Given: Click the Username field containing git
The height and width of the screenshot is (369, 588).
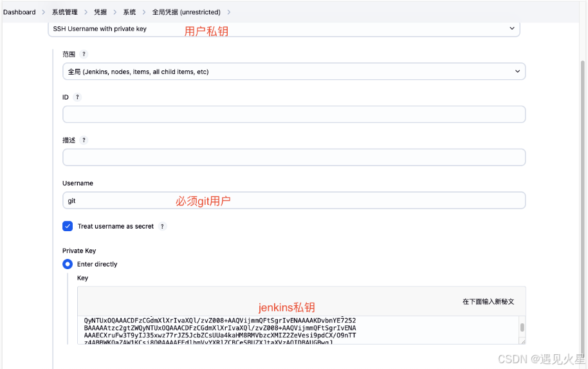Looking at the screenshot, I should [x=294, y=200].
